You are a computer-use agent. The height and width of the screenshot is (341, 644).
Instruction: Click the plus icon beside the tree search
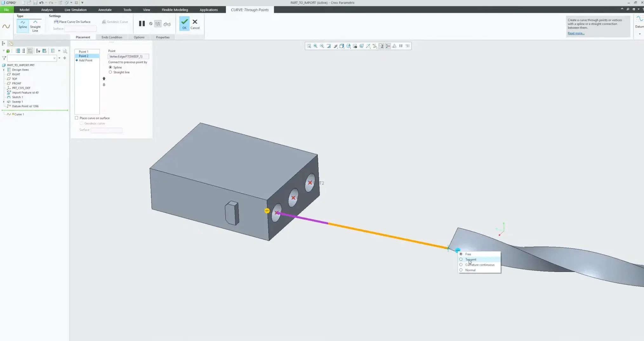pos(65,58)
